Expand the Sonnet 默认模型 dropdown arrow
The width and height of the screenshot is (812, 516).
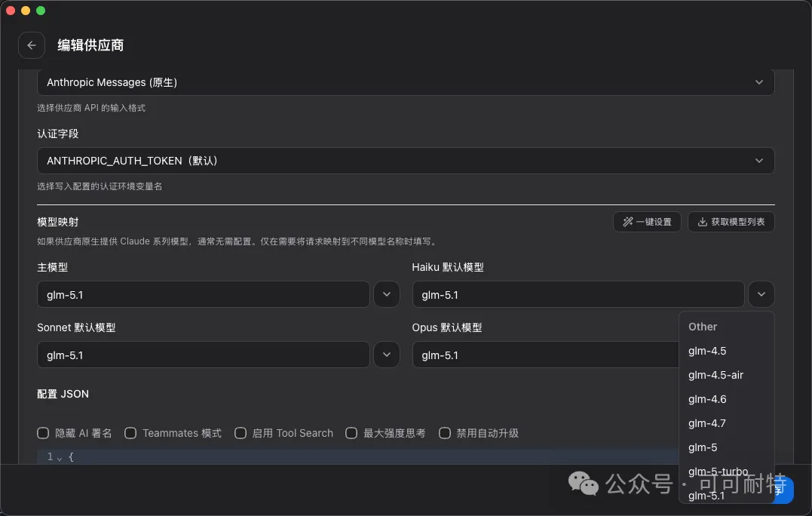pyautogui.click(x=386, y=355)
